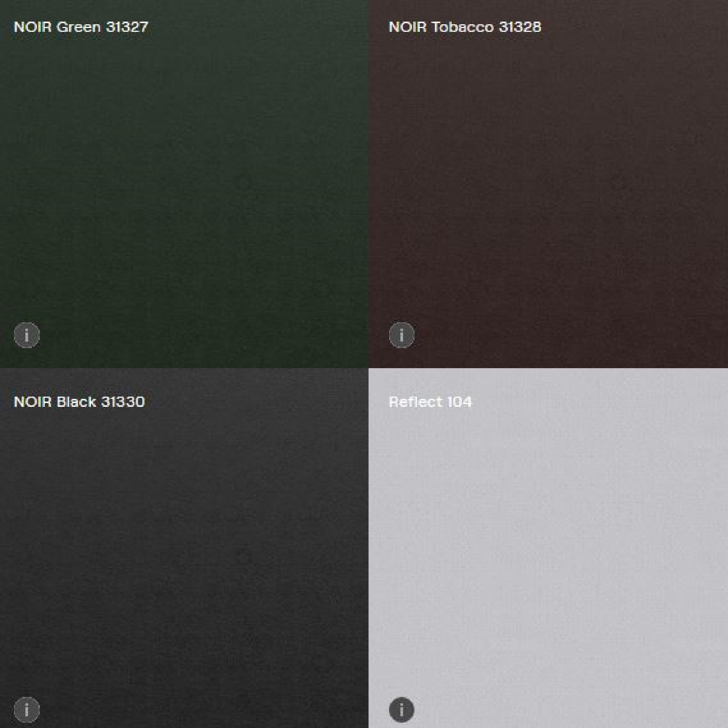Click the word Tobacco in second tile
The image size is (728, 728).
point(463,27)
